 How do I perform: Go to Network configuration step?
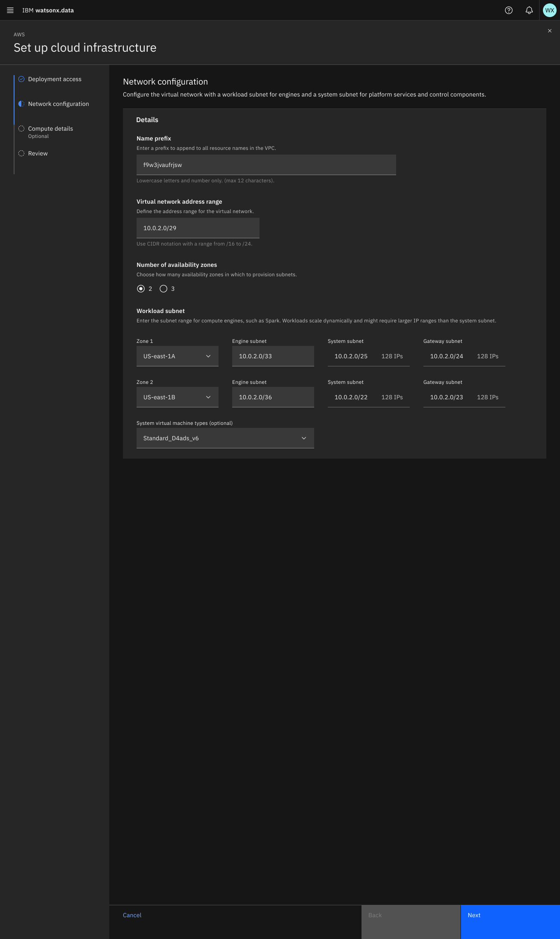point(58,104)
